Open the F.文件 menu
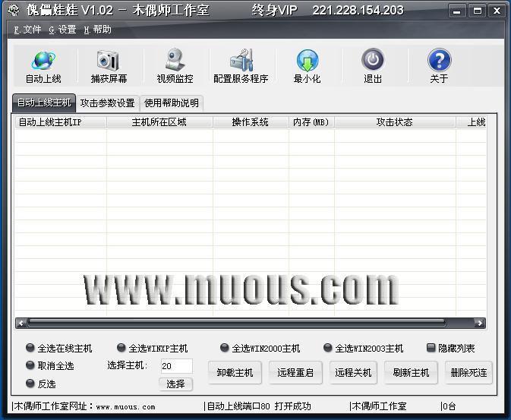511x420 pixels. click(27, 30)
